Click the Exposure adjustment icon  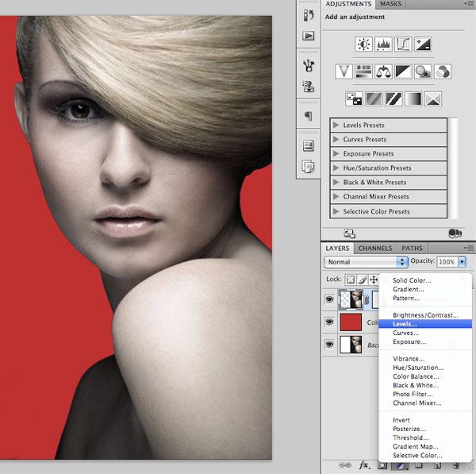click(x=423, y=44)
